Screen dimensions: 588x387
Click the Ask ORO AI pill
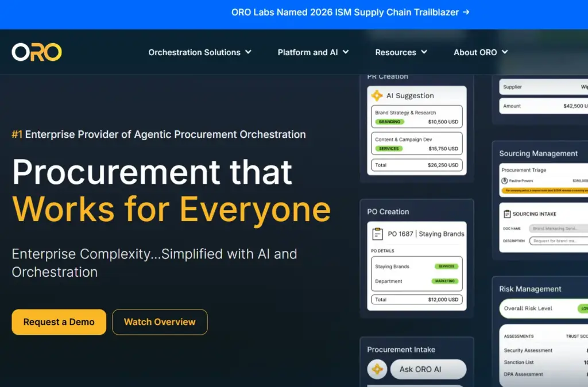click(428, 369)
